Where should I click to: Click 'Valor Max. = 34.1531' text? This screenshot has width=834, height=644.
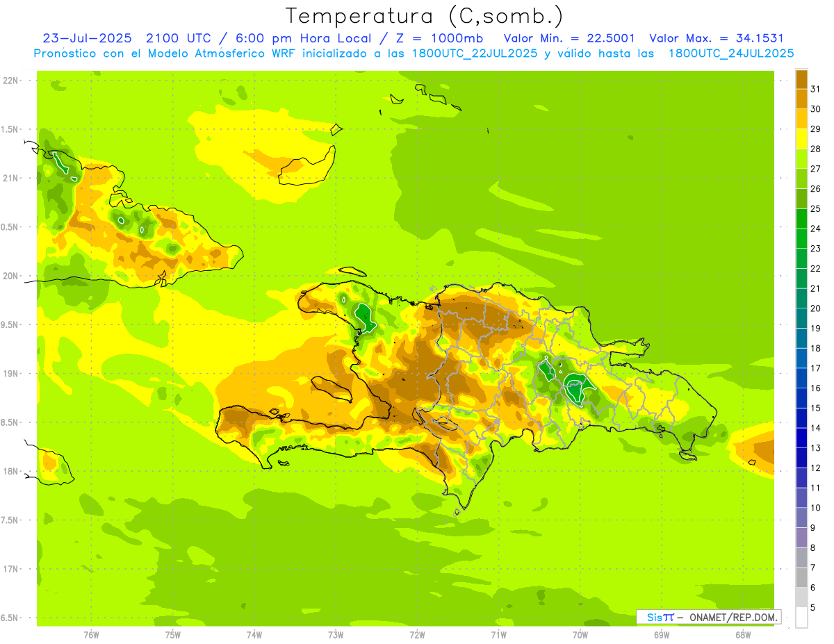pos(716,38)
